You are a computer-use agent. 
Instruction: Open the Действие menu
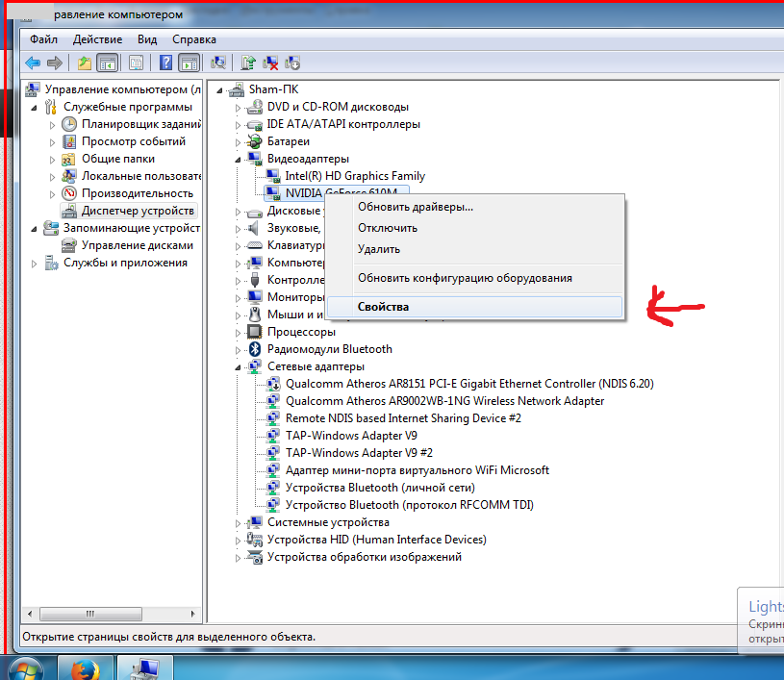(97, 39)
